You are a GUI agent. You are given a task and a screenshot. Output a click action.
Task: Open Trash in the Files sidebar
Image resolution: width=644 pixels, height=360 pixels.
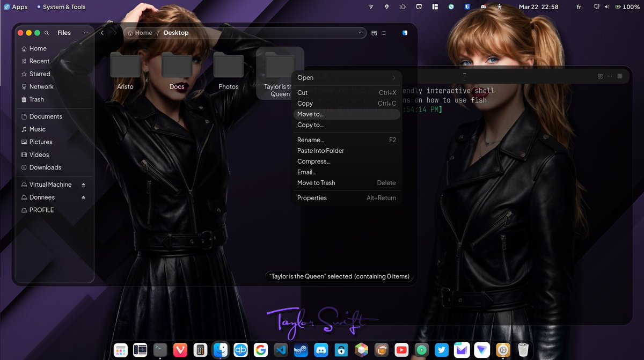point(54,99)
